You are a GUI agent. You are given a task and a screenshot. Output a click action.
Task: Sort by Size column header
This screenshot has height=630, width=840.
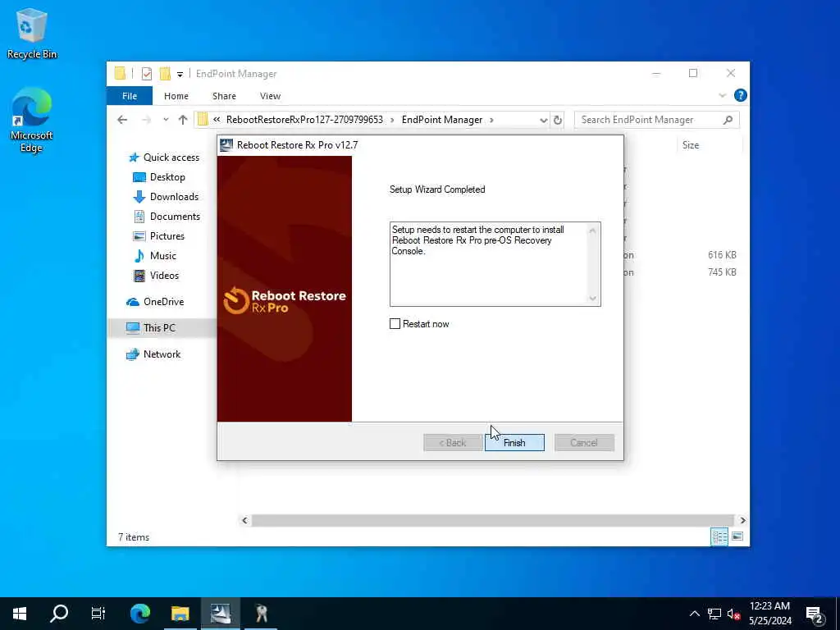pos(690,144)
